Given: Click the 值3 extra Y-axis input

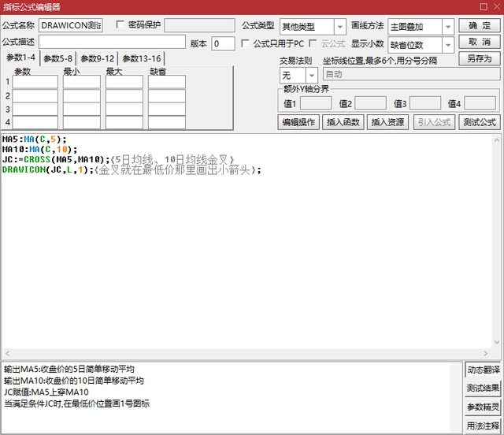Looking at the screenshot, I should pos(425,103).
